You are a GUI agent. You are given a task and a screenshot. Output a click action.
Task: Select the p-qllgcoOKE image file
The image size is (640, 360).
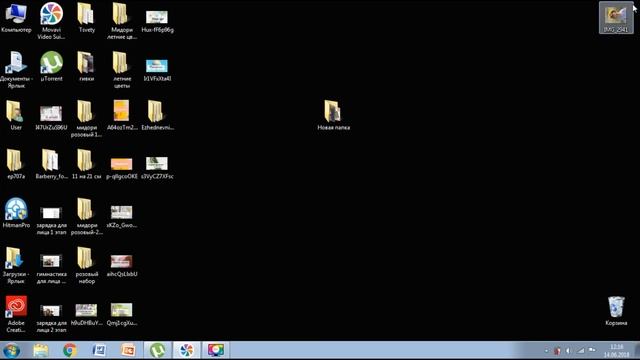pyautogui.click(x=122, y=168)
